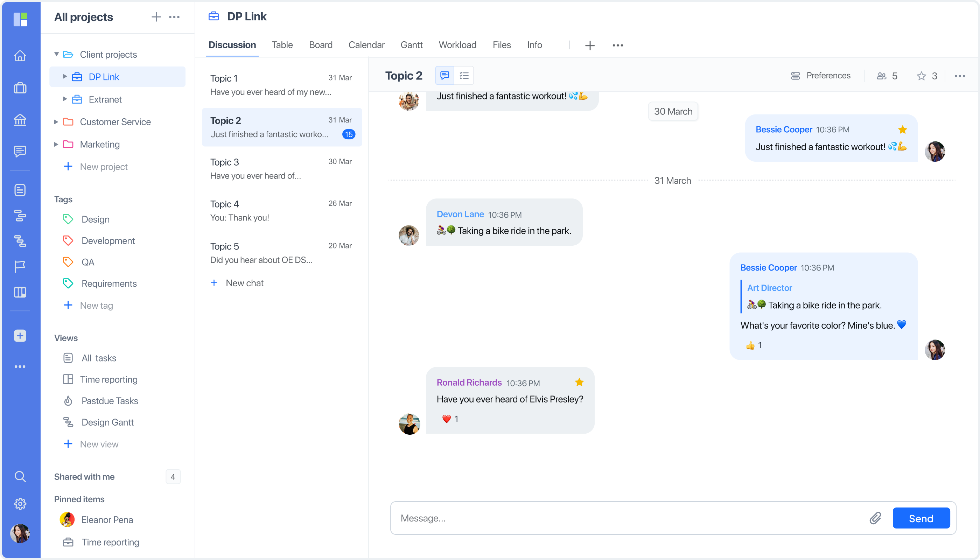Image resolution: width=980 pixels, height=560 pixels.
Task: Open the bank building icon in left rail
Action: [20, 120]
